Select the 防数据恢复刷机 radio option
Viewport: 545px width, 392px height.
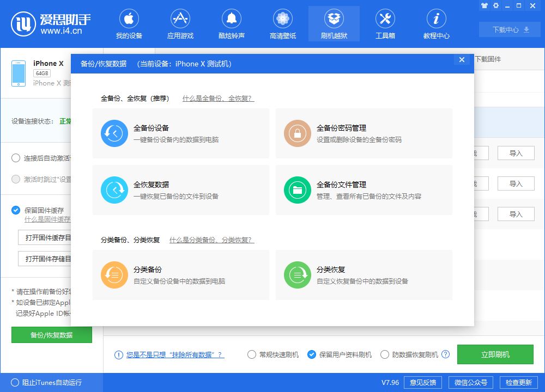[x=384, y=354]
